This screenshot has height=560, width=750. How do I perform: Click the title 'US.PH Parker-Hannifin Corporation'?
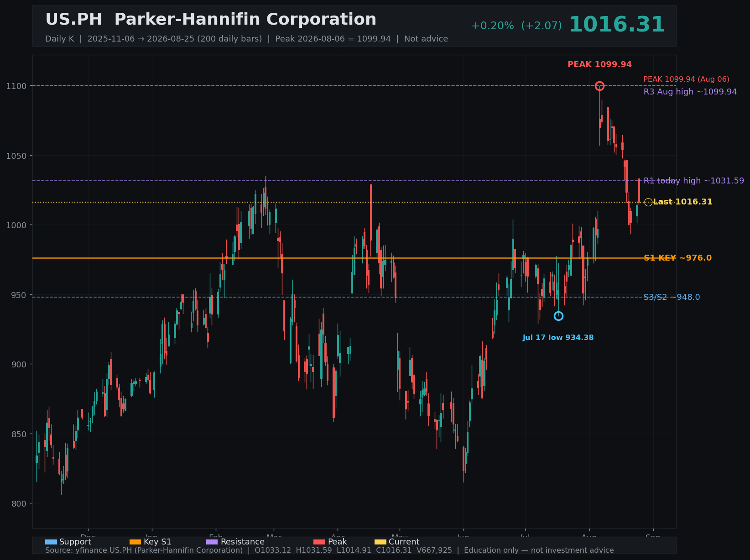pyautogui.click(x=211, y=20)
